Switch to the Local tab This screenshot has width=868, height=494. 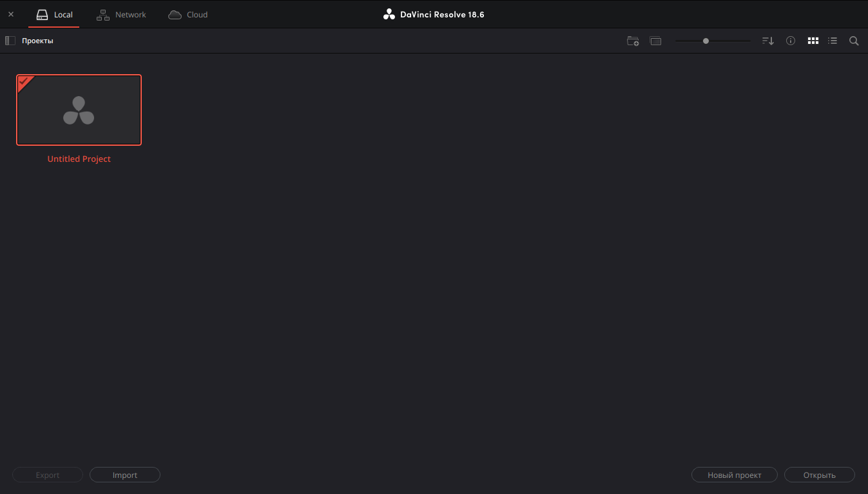click(x=54, y=14)
